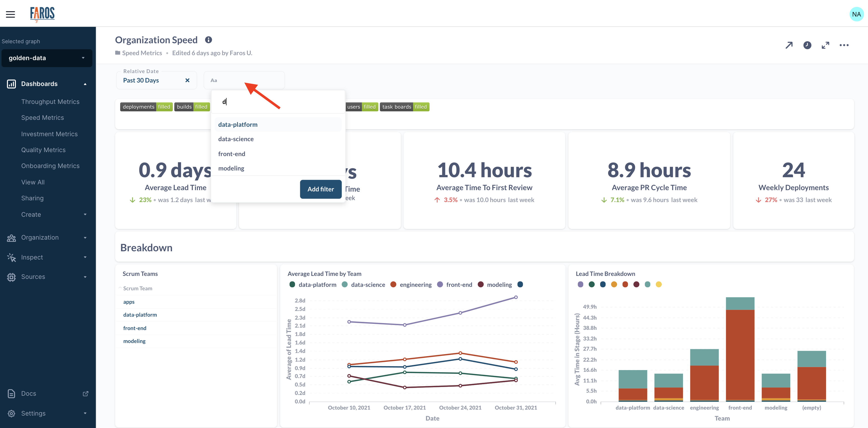868x428 pixels.
Task: Open the clock history icon
Action: (x=807, y=45)
